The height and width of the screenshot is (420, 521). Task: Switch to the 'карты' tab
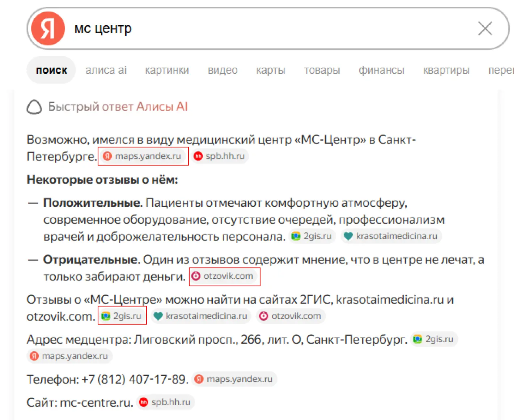pos(271,70)
